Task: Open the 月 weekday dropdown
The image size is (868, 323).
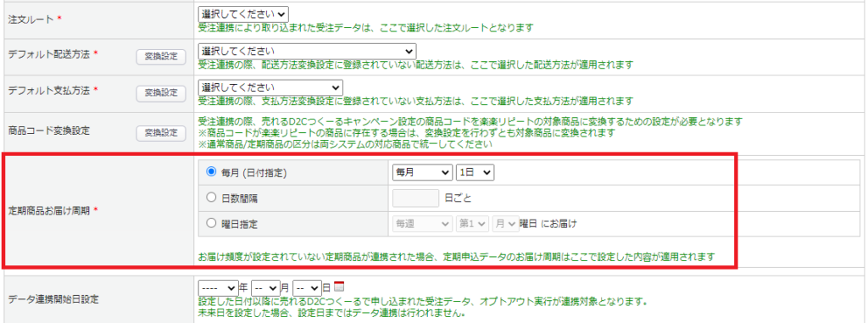Action: (505, 224)
